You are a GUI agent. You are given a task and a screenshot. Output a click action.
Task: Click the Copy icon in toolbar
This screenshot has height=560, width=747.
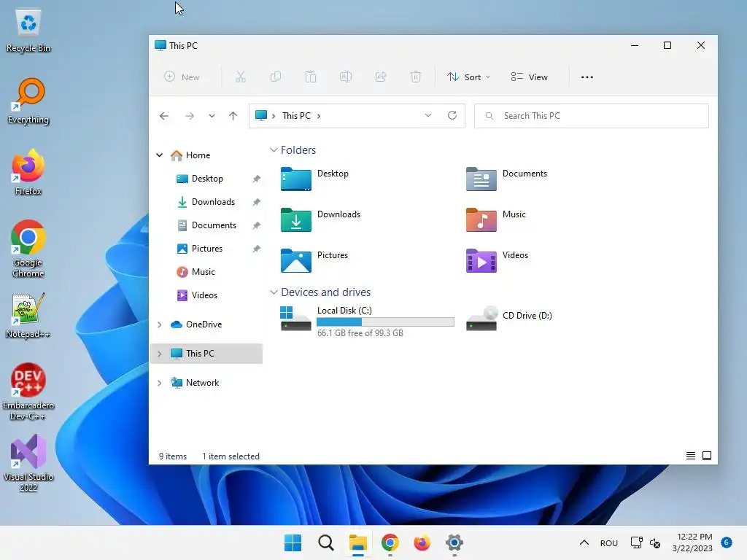pyautogui.click(x=275, y=77)
